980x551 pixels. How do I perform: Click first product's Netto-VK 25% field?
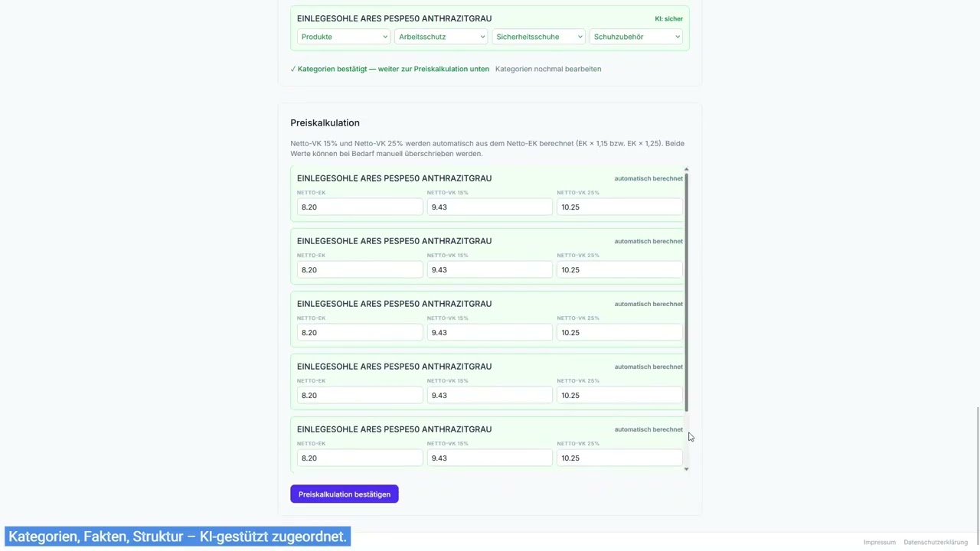619,207
